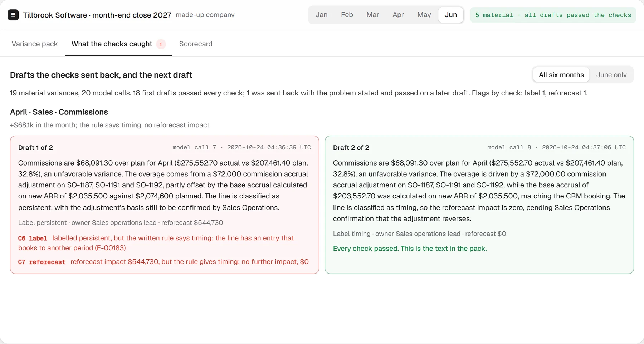Open the Variance pack tab
The height and width of the screenshot is (344, 644).
35,44
